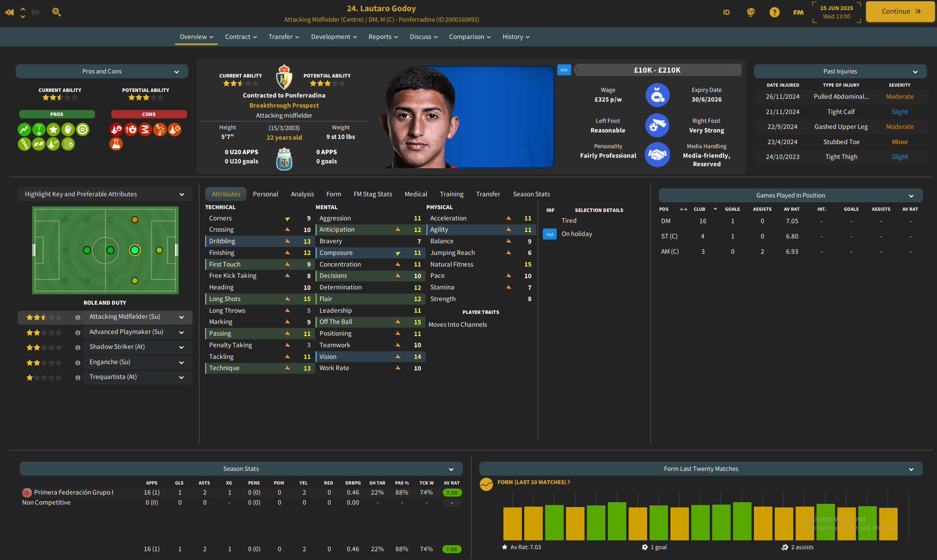Screen dimensions: 937x560
Task: Click the world globe icon in header
Action: (751, 12)
